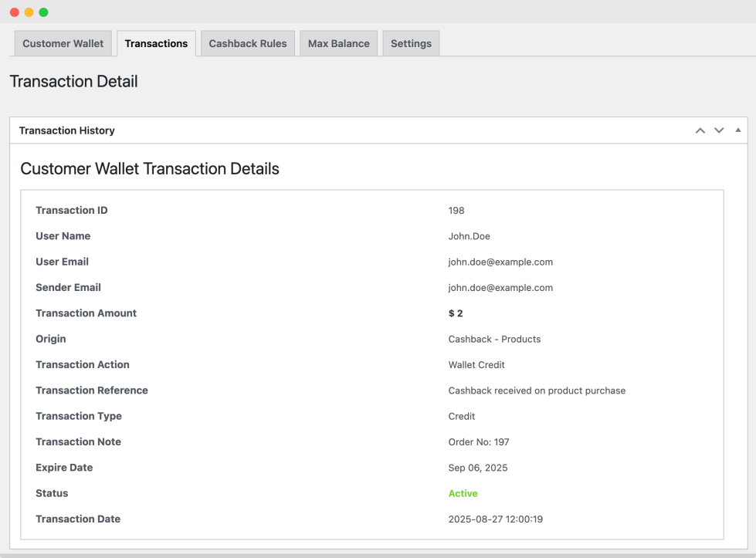Click the john.doe@example.com user email value
Screen dimensions: 756x558
[500, 262]
